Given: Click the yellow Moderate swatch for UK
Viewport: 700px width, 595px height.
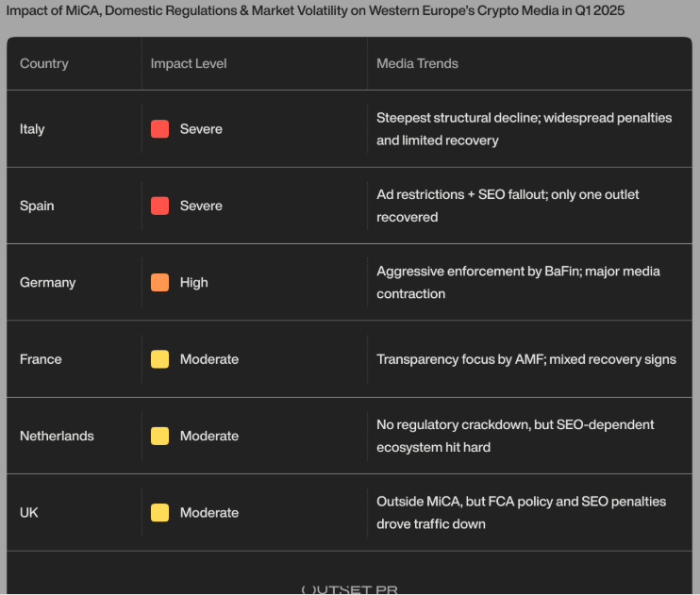Looking at the screenshot, I should (x=159, y=513).
